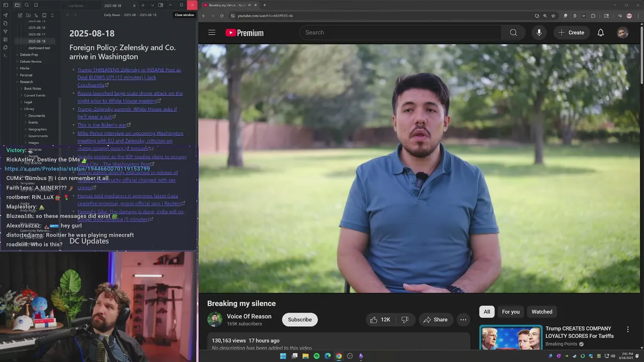The width and height of the screenshot is (644, 362).
Task: Click the terminal ribbon icon in Obsidian
Action: [6, 55]
